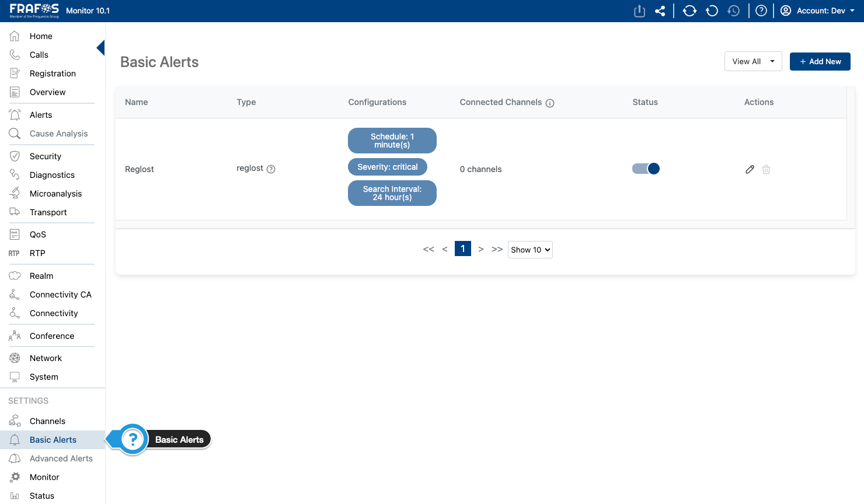Screen dimensions: 864x504
Task: Click the Status column header
Action: click(x=645, y=102)
